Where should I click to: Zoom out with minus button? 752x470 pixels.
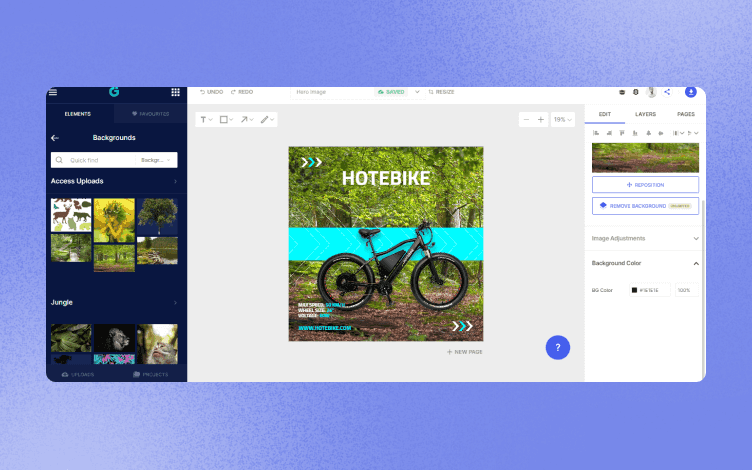click(x=526, y=120)
